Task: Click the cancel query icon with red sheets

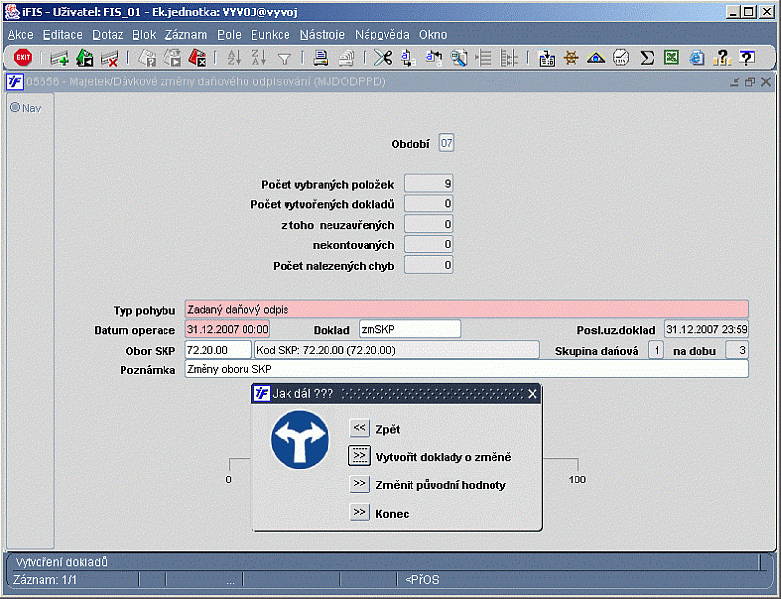Action: (x=197, y=58)
